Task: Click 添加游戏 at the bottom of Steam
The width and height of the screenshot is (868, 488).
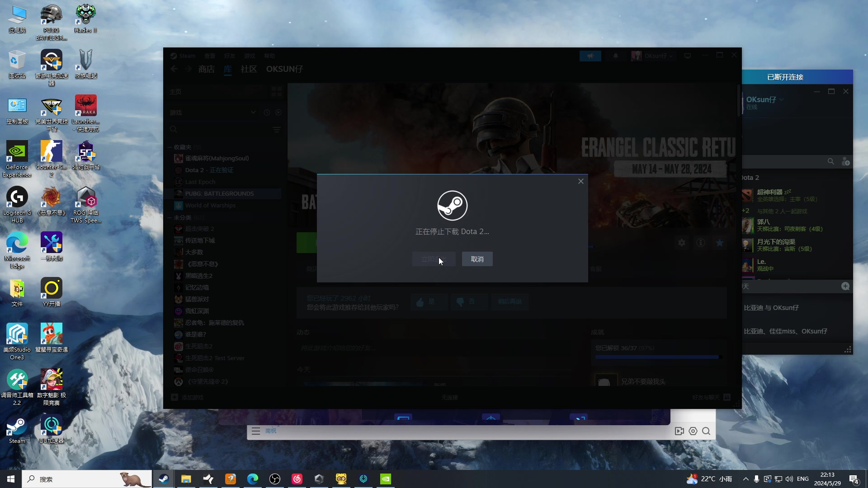Action: pyautogui.click(x=188, y=398)
